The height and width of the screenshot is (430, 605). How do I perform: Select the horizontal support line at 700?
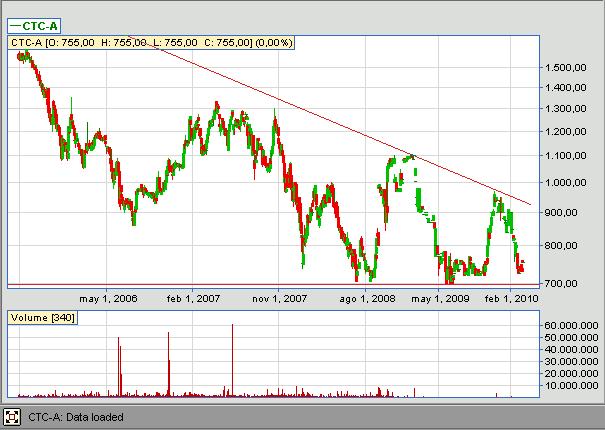click(x=273, y=285)
